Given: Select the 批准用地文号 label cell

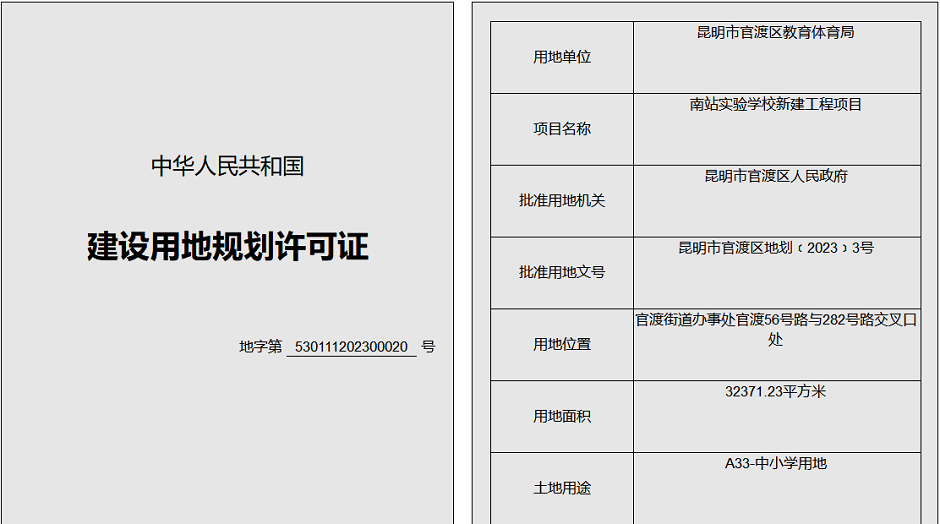Looking at the screenshot, I should (561, 272).
